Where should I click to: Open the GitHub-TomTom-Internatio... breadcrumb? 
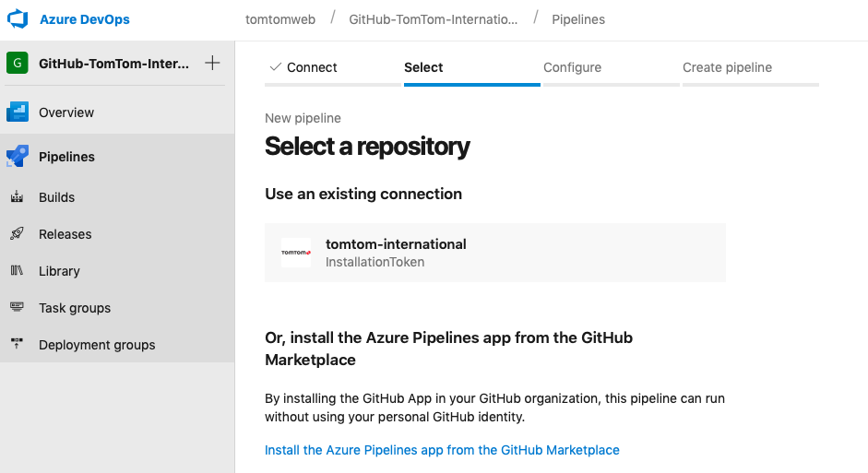coord(433,19)
